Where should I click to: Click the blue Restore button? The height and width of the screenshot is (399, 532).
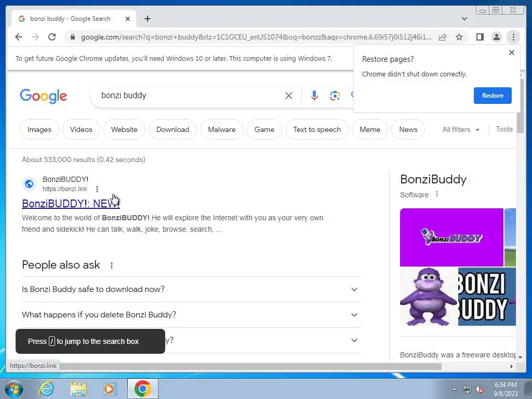[x=493, y=96]
